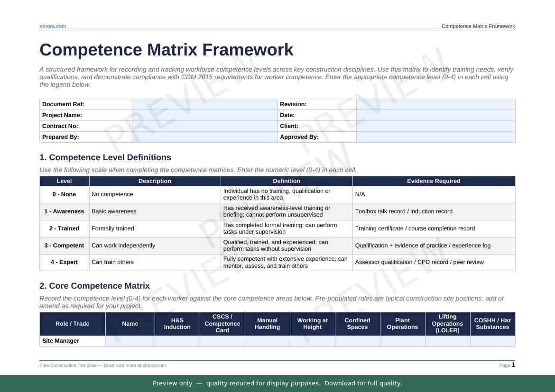Click the '3 - Competent' level row label

pyautogui.click(x=64, y=246)
